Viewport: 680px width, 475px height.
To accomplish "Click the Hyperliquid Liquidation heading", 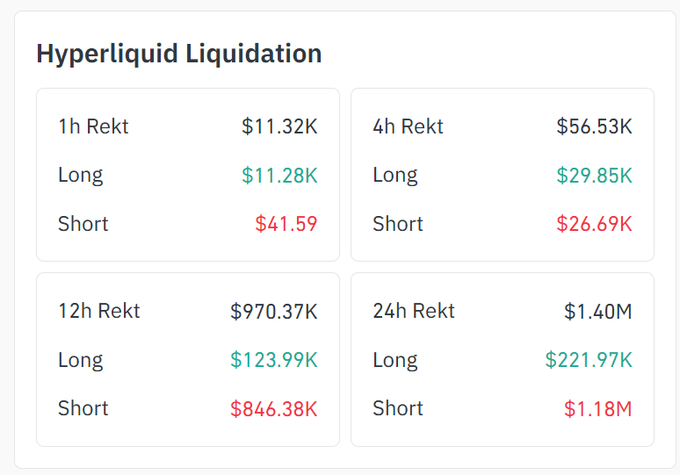I will click(x=179, y=54).
